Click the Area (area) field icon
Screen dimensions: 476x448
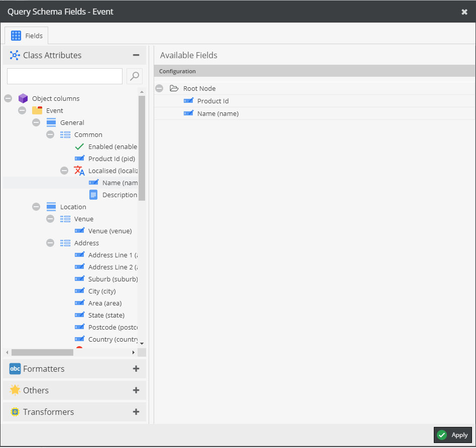79,303
